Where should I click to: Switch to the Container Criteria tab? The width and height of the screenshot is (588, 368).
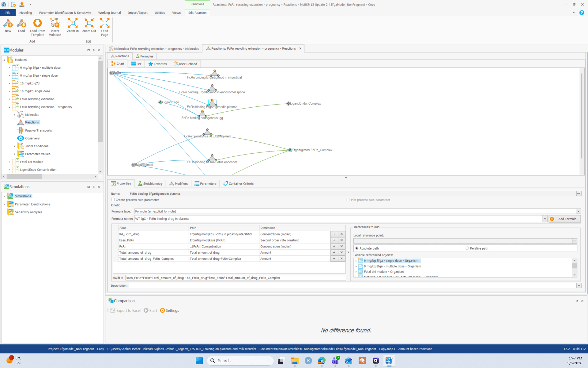pyautogui.click(x=238, y=184)
